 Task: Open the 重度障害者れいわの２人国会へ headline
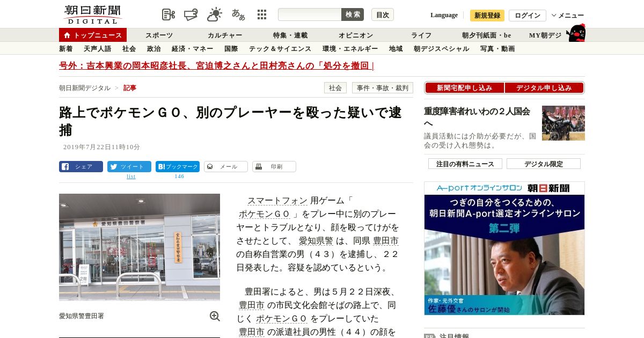477,117
